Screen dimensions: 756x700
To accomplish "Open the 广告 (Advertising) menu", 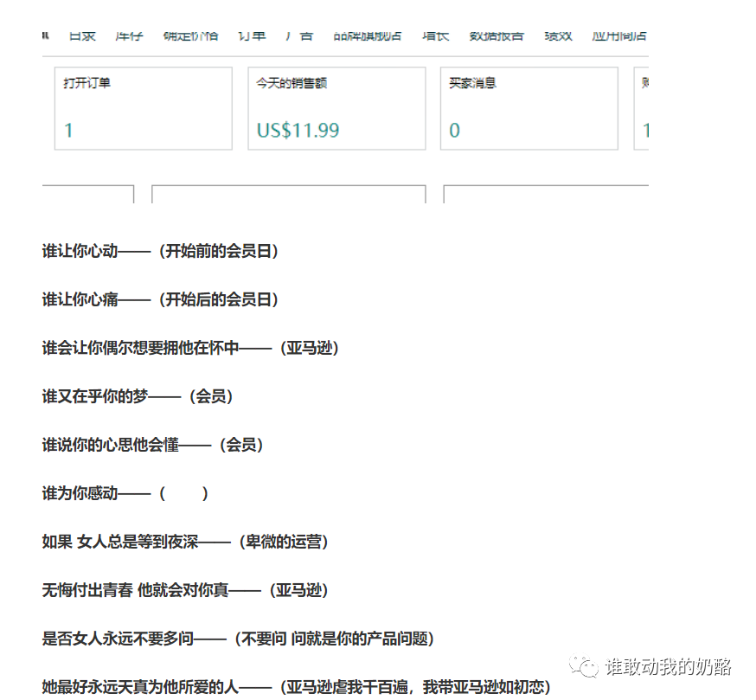I will click(x=298, y=35).
